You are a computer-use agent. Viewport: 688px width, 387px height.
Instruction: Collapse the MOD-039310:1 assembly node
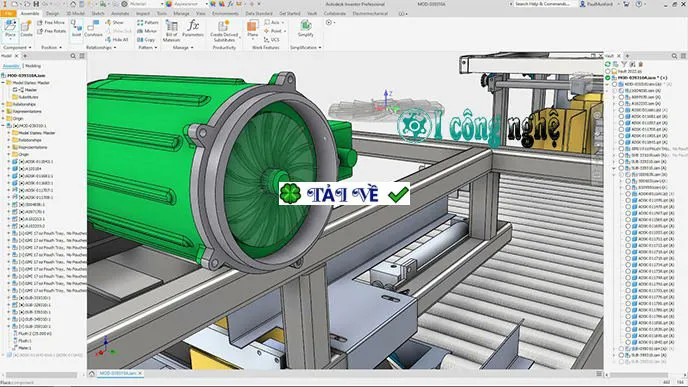(4, 125)
